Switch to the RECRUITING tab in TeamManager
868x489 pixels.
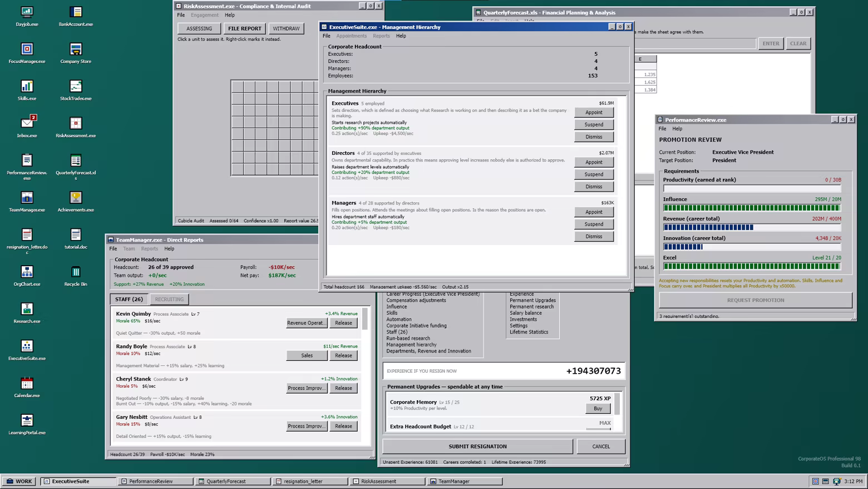point(169,299)
